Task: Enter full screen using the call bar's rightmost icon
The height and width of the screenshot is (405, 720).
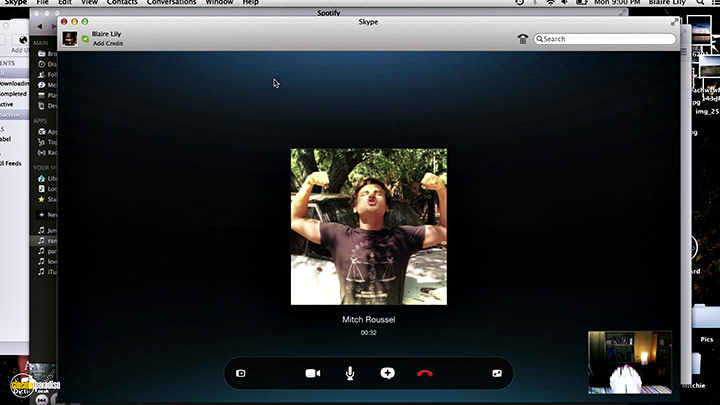Action: [x=497, y=373]
